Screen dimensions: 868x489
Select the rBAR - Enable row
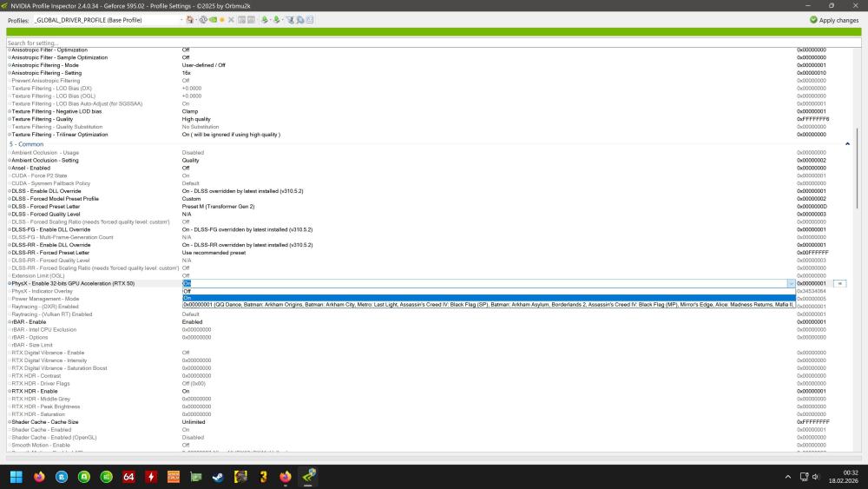(x=430, y=322)
